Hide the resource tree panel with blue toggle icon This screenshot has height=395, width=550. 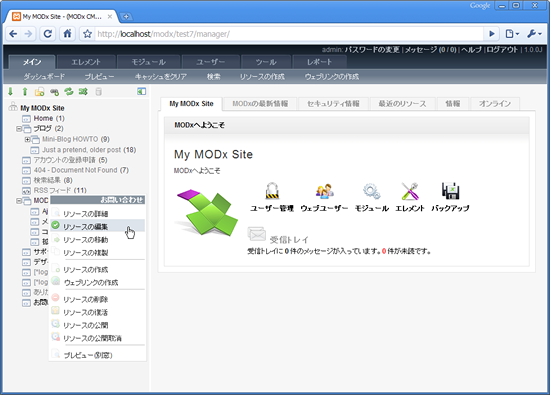point(141,92)
